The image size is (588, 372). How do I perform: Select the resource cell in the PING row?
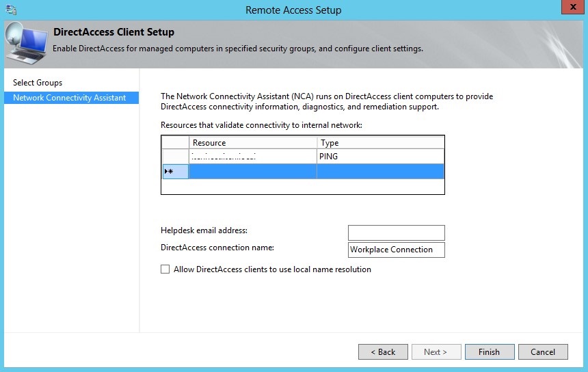(252, 157)
